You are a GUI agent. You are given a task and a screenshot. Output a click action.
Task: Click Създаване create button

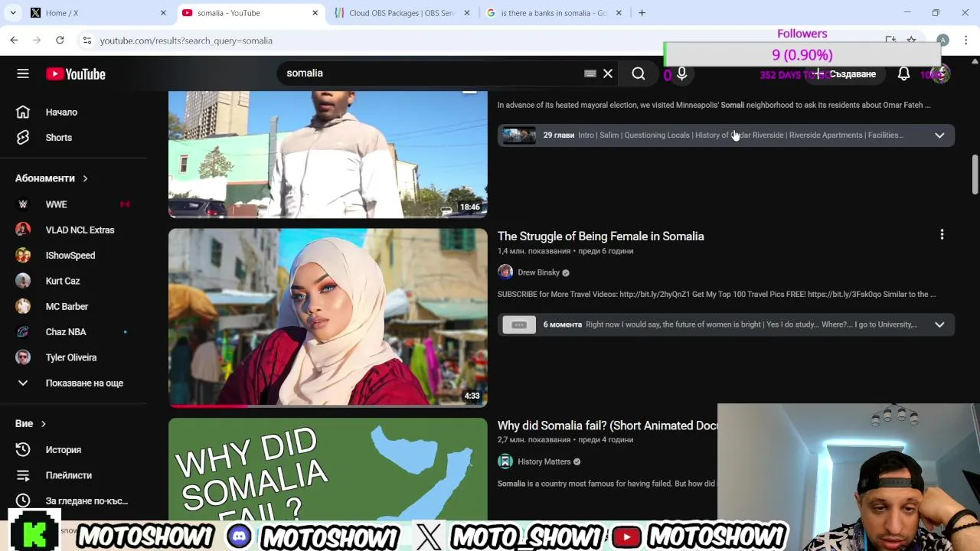click(844, 73)
